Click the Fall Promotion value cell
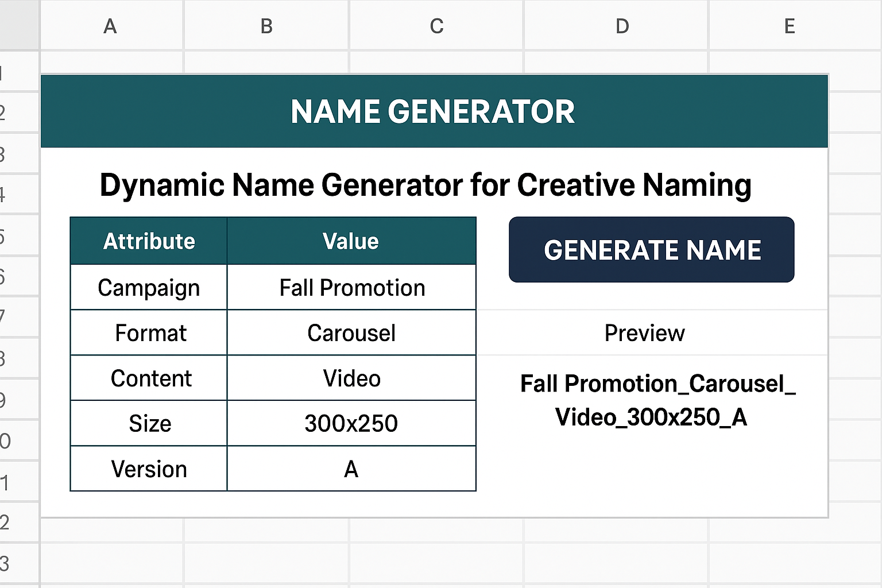The height and width of the screenshot is (588, 882). coord(351,287)
